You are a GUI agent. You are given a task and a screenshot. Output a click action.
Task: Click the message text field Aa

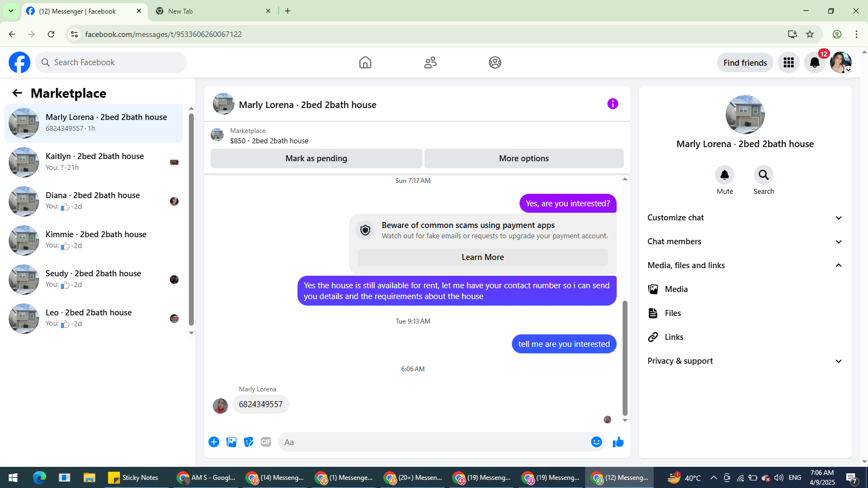coord(433,442)
